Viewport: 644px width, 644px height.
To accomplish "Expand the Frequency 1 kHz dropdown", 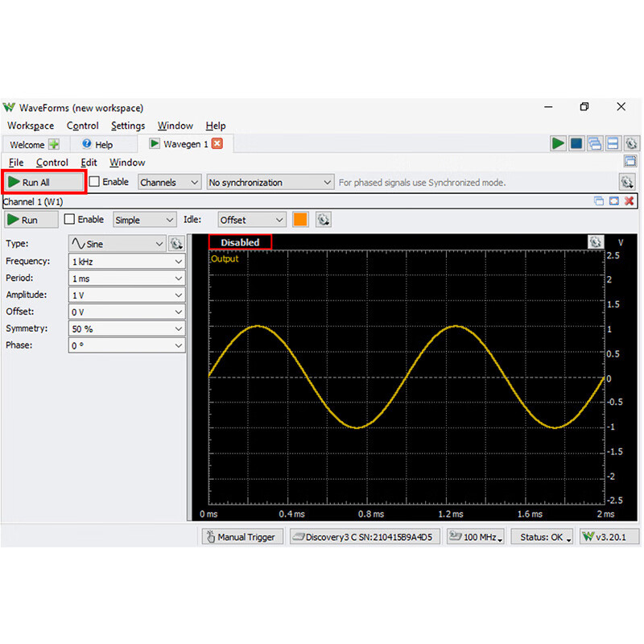I will click(x=127, y=261).
